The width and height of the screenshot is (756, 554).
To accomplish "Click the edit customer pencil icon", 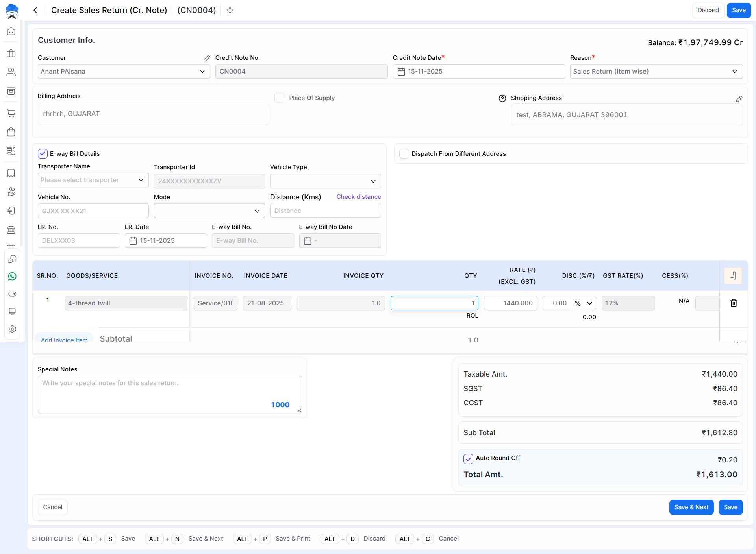I will tap(207, 58).
